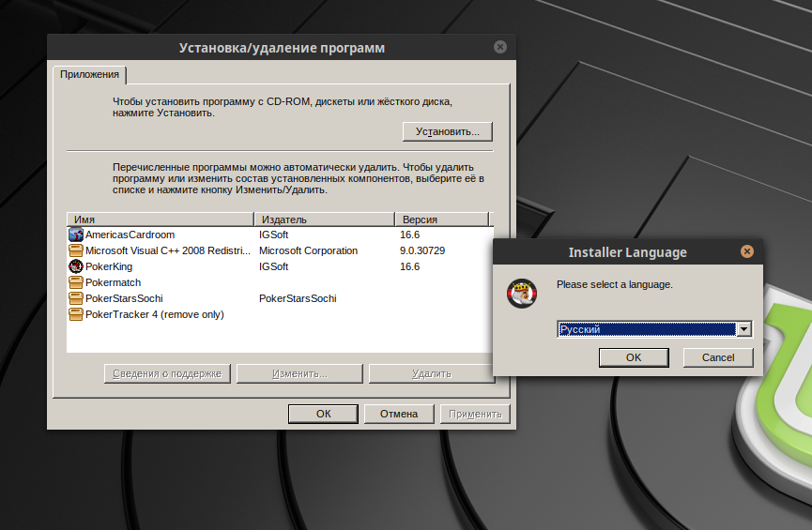Switch to the Приложения tab
The image size is (812, 530).
click(89, 74)
